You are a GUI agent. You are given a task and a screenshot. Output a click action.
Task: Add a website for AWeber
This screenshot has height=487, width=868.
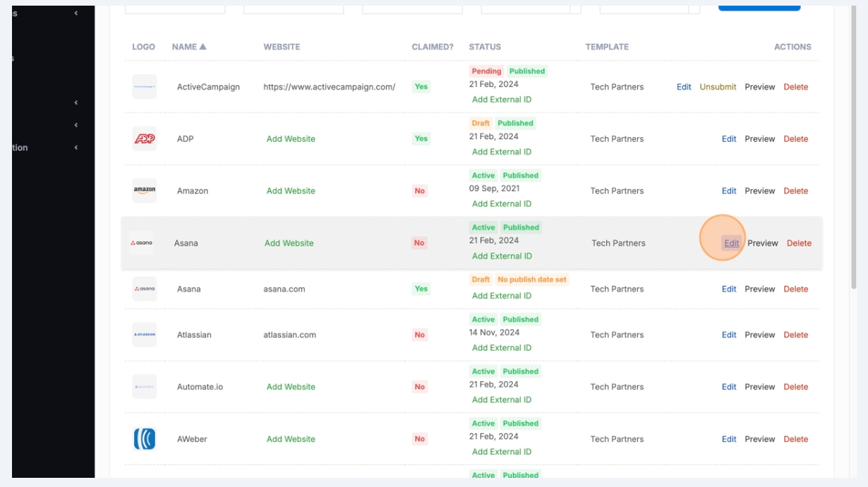291,439
